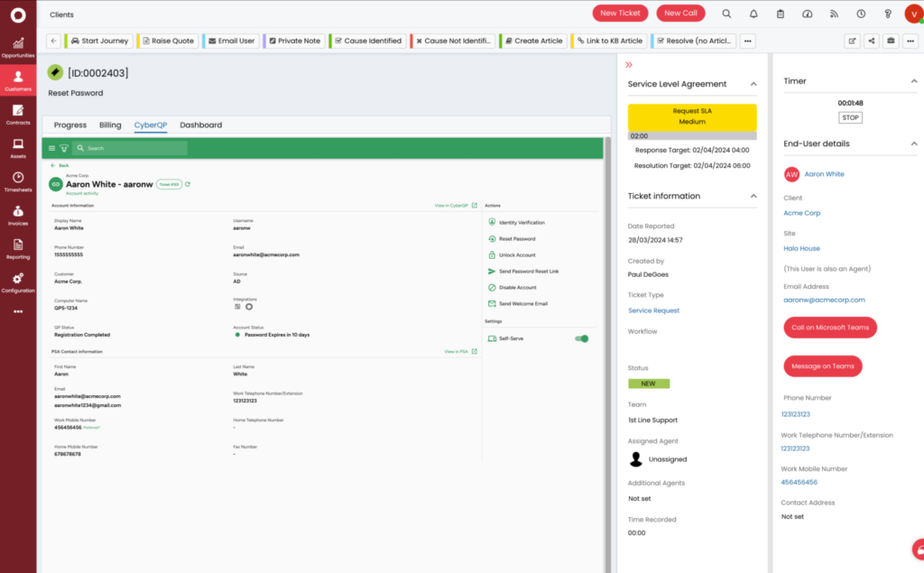Click the share icon at toolbar right
This screenshot has height=573, width=924.
pos(872,41)
